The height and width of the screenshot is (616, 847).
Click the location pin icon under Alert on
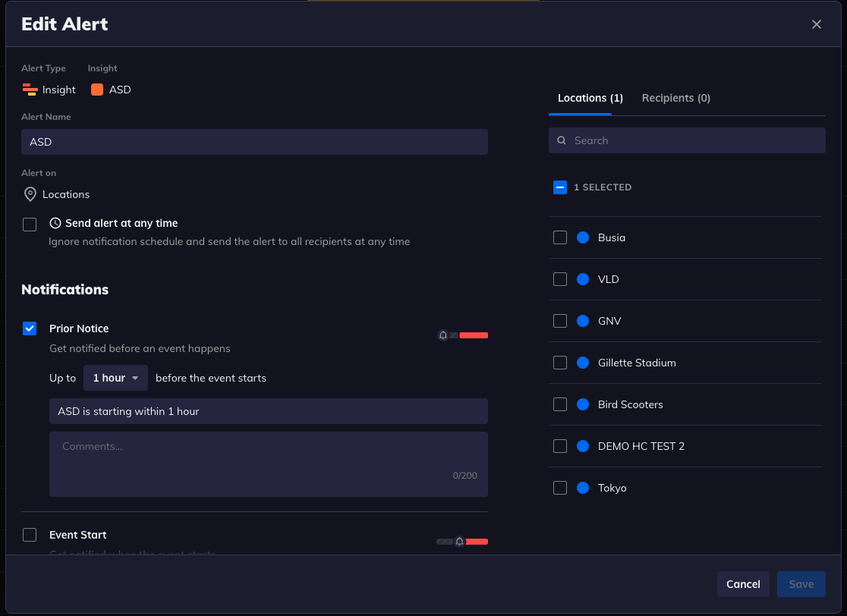coord(30,194)
